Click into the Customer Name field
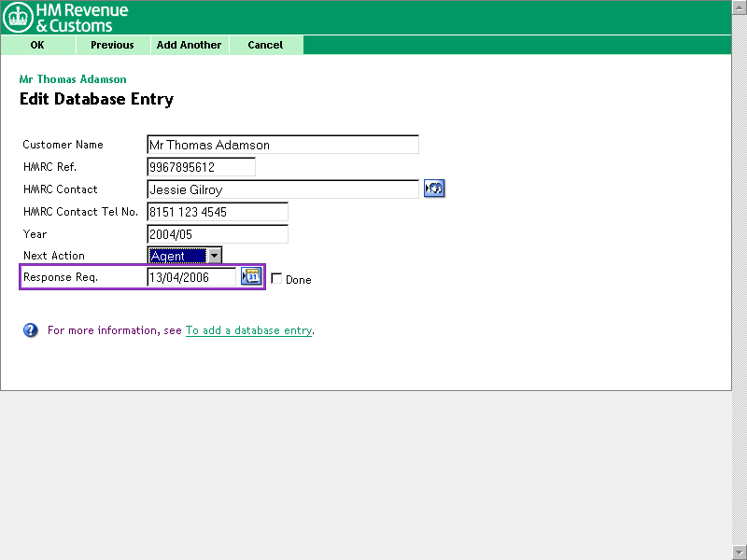This screenshot has height=560, width=747. coord(283,145)
